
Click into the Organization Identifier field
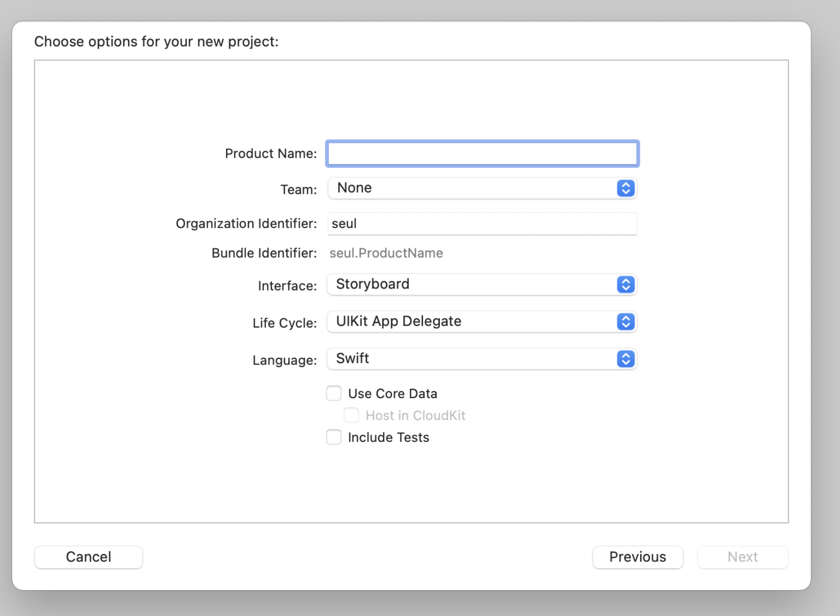click(482, 224)
